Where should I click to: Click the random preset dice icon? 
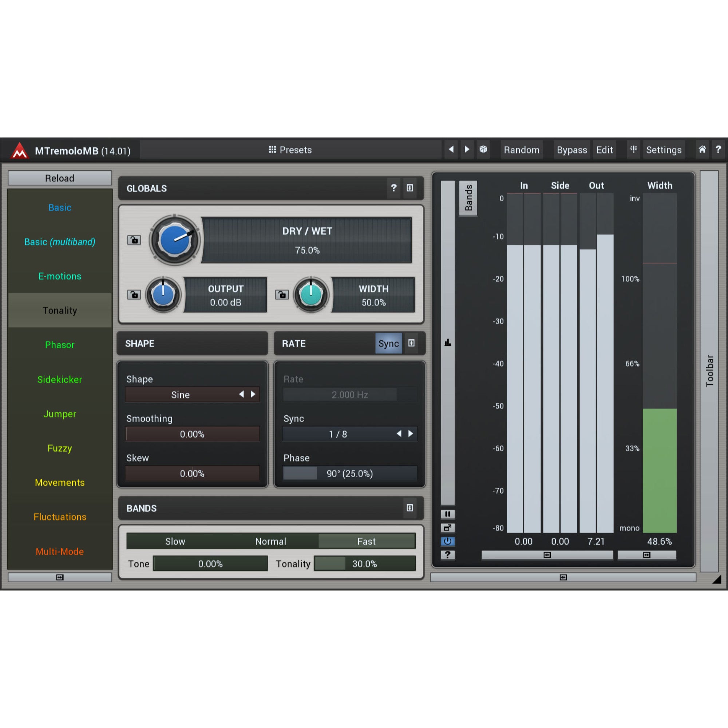coord(483,150)
